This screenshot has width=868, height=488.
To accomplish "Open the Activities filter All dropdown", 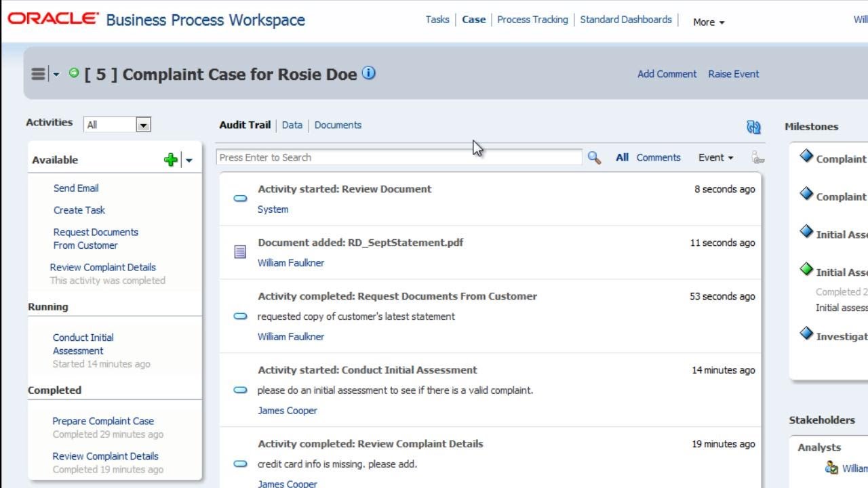I will point(117,125).
